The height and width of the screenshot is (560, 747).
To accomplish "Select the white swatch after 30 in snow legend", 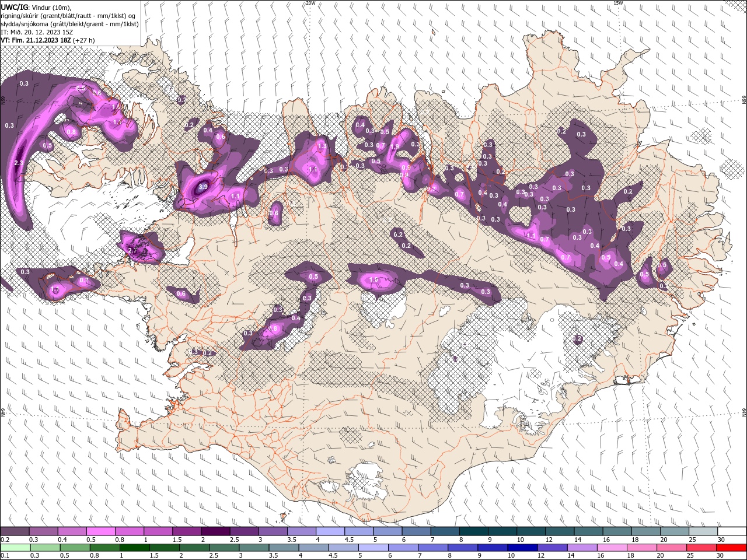I will [732, 531].
